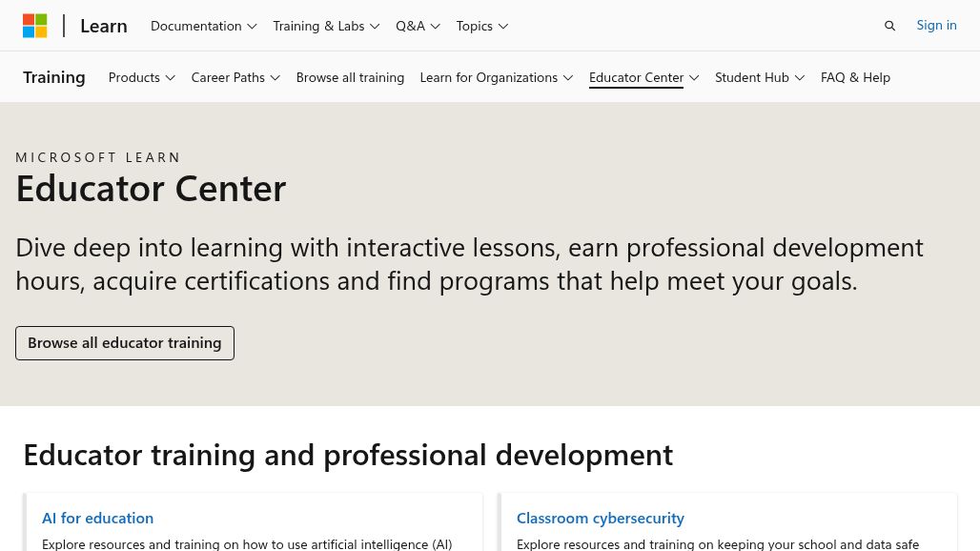The width and height of the screenshot is (980, 551).
Task: Open the Training section heading link
Action: coord(53,77)
